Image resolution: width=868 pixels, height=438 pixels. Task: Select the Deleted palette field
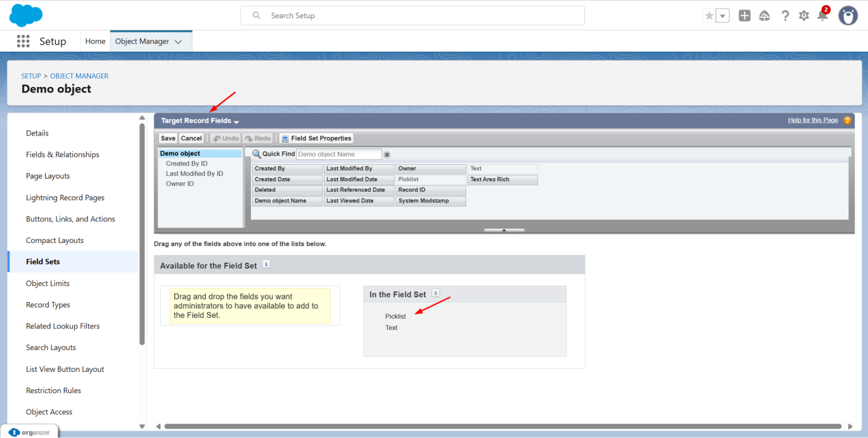[x=287, y=190]
